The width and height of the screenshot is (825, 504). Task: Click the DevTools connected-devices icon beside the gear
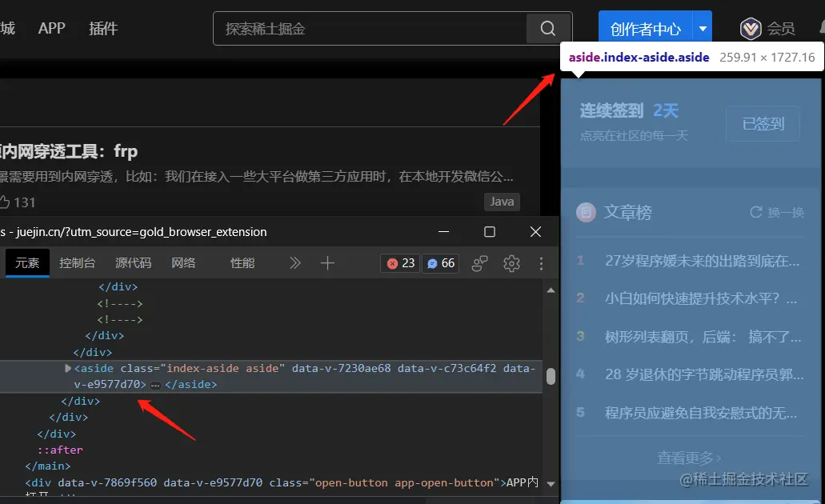coord(479,263)
